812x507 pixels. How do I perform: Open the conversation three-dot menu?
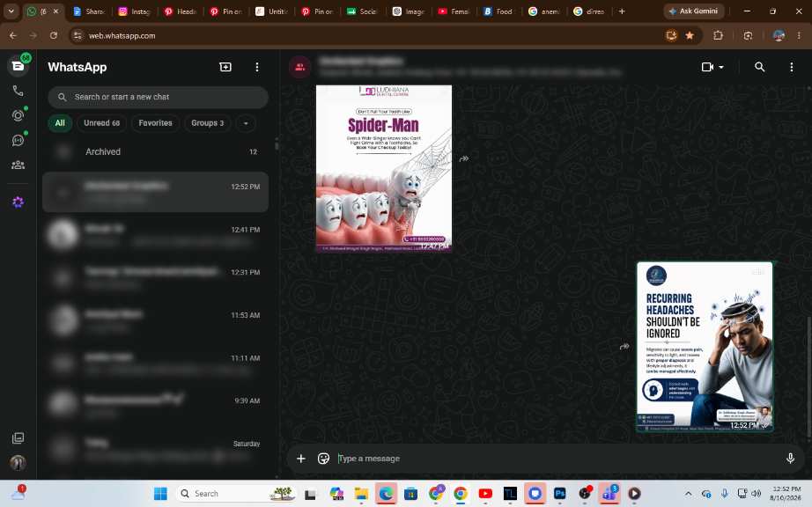pos(791,67)
